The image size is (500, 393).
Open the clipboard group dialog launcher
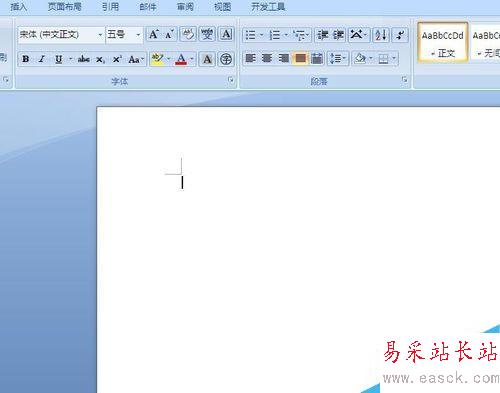click(6, 80)
